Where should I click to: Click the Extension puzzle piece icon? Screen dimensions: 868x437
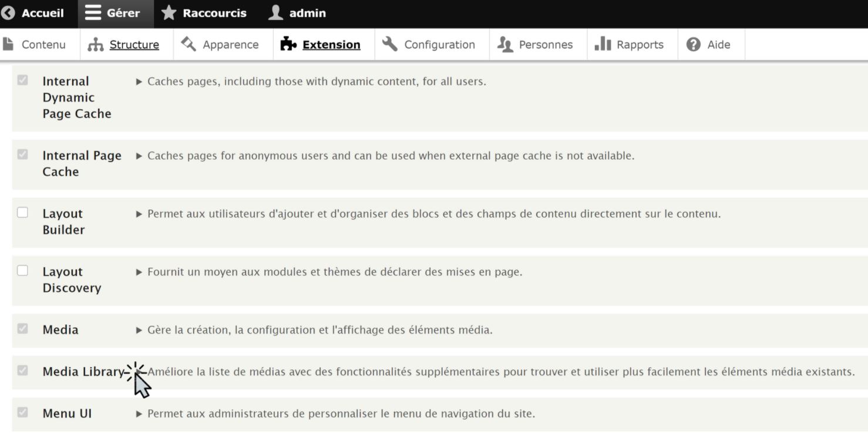[288, 44]
